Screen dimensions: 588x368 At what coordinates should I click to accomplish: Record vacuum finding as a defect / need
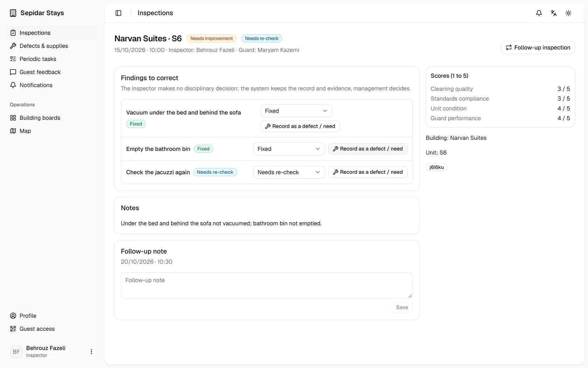[300, 126]
